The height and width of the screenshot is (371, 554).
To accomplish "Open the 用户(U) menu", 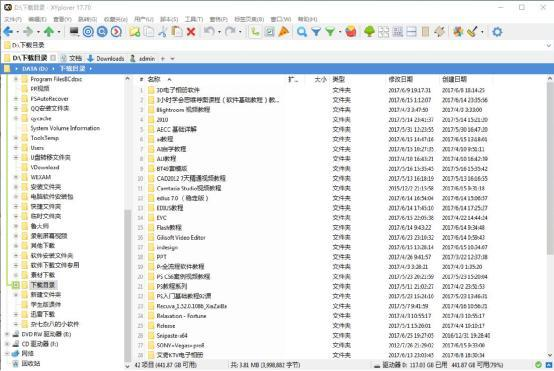I will (x=144, y=19).
